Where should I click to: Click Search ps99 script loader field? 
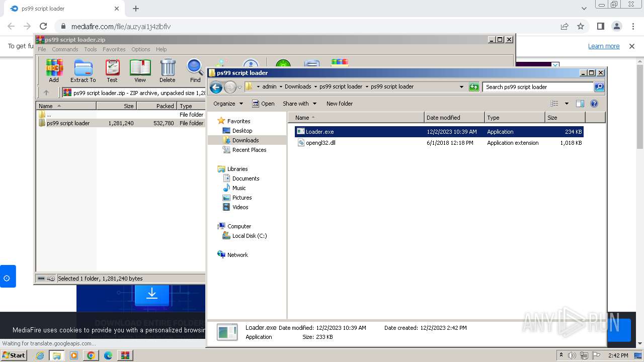tap(538, 87)
